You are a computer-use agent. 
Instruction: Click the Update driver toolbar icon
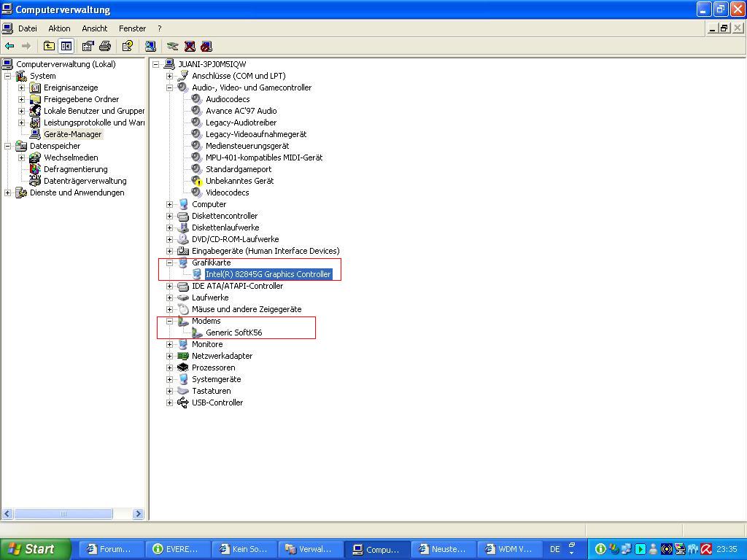172,46
